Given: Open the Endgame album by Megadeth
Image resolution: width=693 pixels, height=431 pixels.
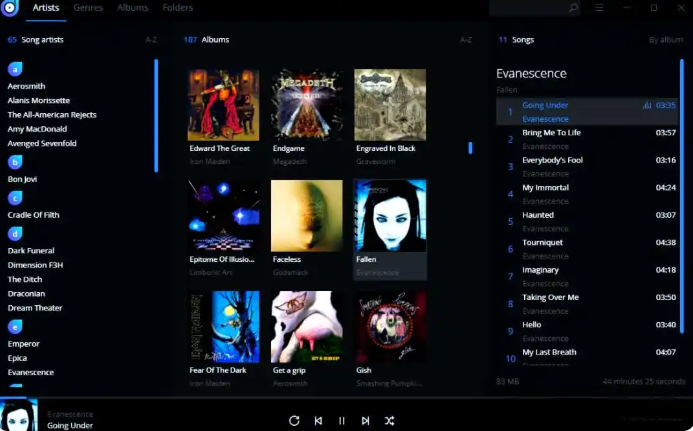Looking at the screenshot, I should point(306,105).
